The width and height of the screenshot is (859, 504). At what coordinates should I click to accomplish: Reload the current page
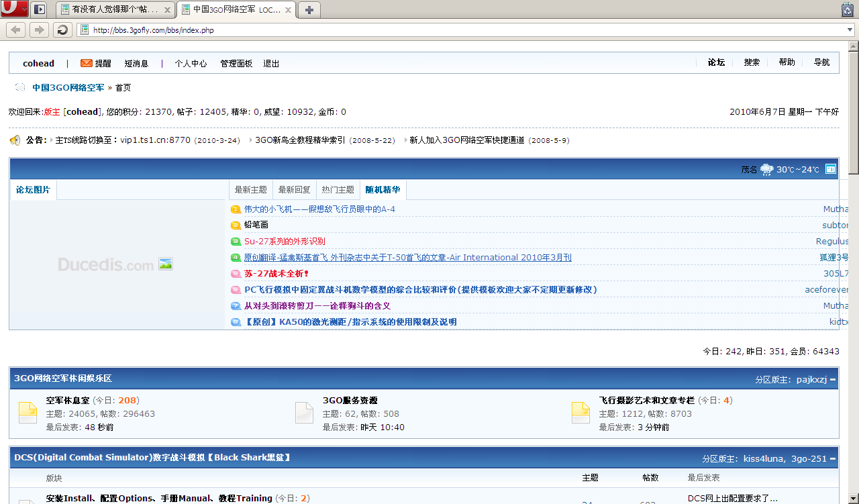pos(62,30)
